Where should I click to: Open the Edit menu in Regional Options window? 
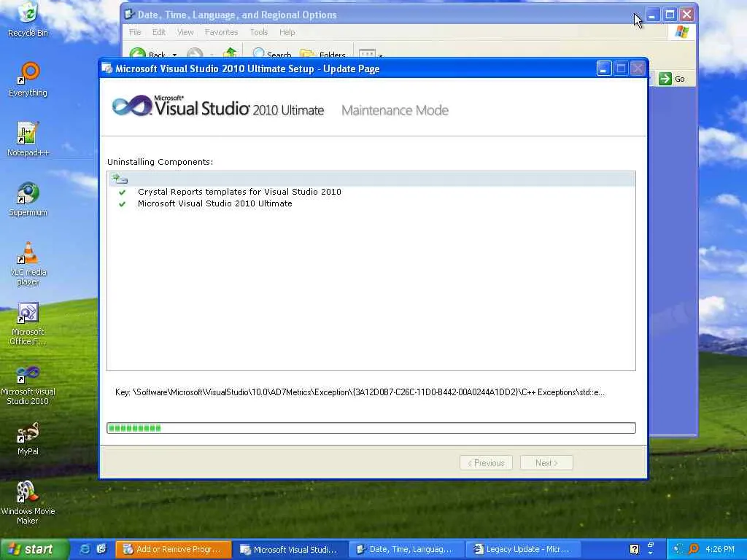pos(158,32)
